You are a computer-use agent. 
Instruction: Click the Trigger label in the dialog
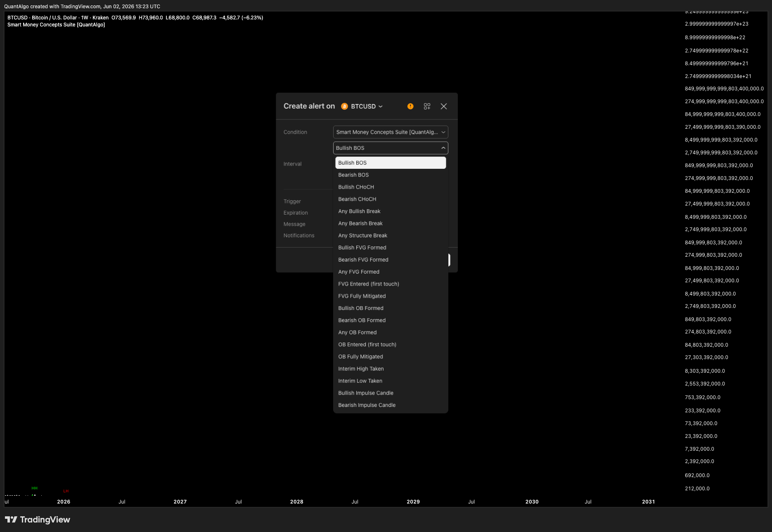pyautogui.click(x=292, y=201)
